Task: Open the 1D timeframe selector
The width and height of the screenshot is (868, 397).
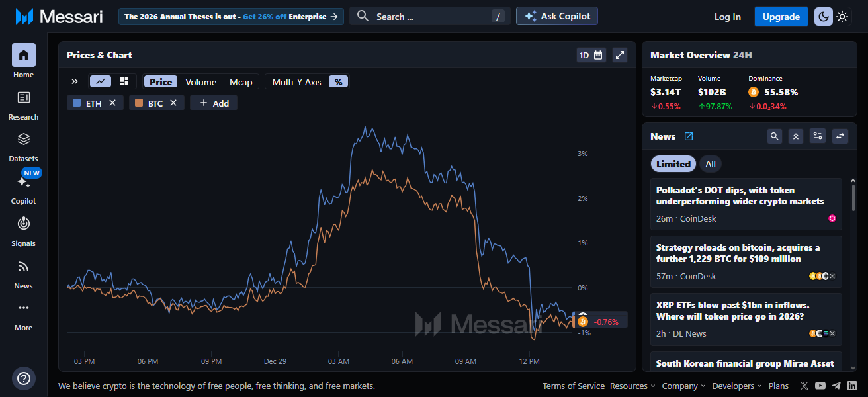Action: click(x=585, y=55)
